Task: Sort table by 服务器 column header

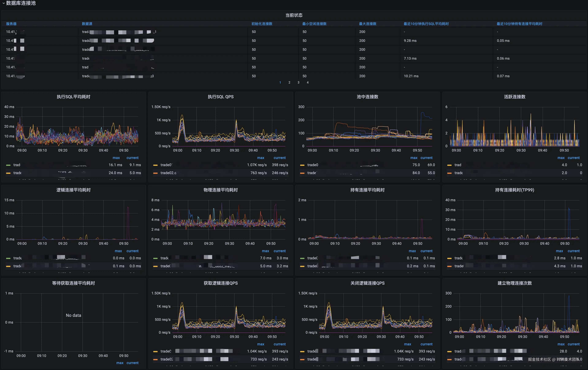Action: click(x=11, y=24)
